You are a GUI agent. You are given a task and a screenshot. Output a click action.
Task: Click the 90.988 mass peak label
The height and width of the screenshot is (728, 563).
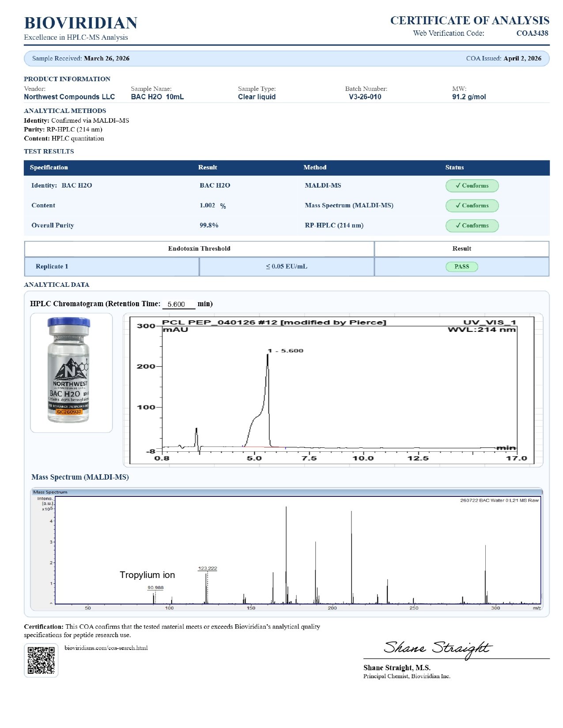pos(155,588)
